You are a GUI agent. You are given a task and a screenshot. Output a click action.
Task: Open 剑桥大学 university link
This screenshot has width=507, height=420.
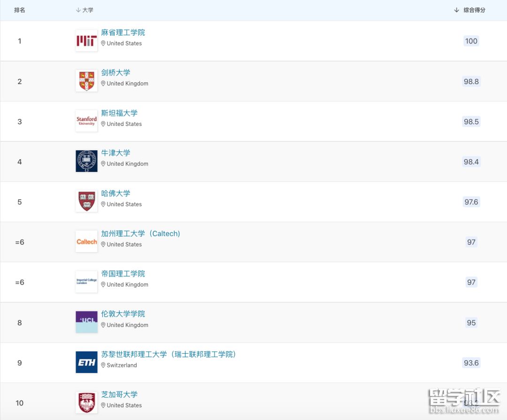pos(115,72)
